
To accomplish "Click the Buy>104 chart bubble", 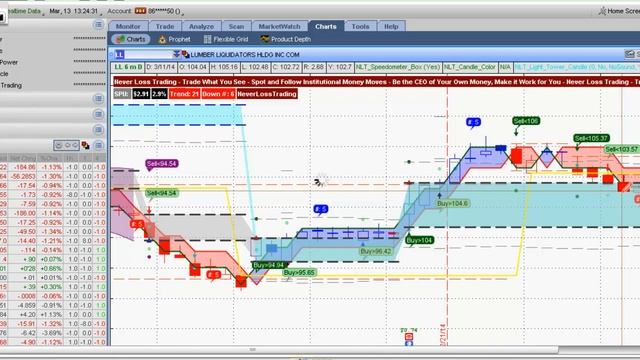I will pos(420,240).
